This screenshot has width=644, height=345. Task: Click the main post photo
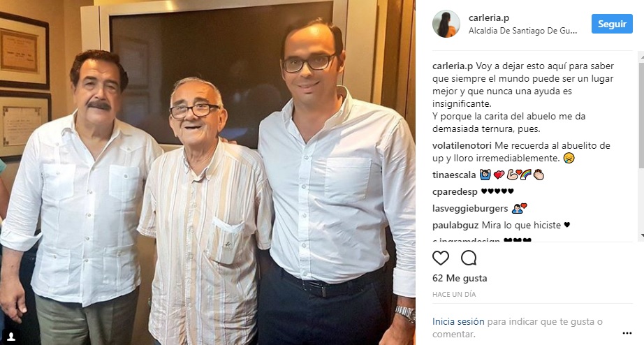click(208, 172)
